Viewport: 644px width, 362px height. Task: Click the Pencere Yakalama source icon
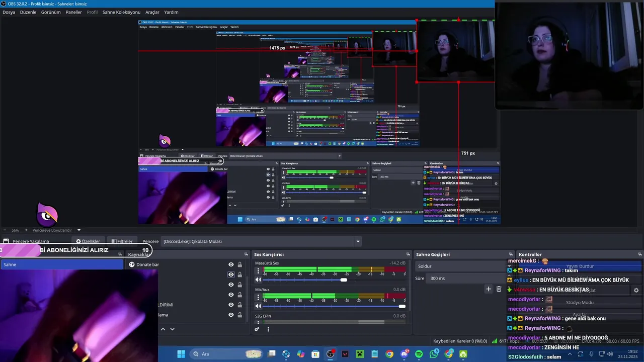[6, 241]
